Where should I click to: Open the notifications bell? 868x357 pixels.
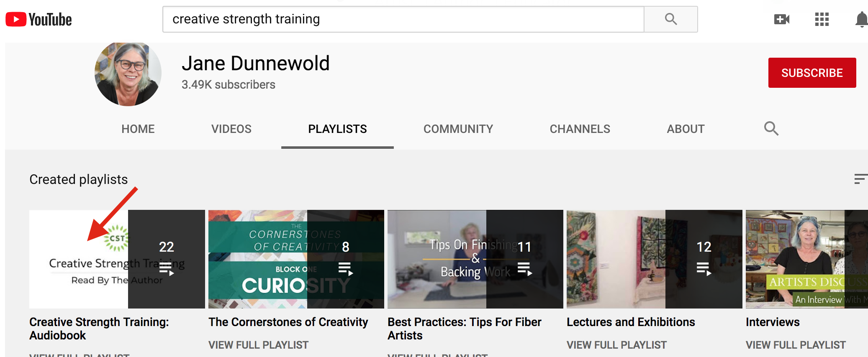(861, 20)
